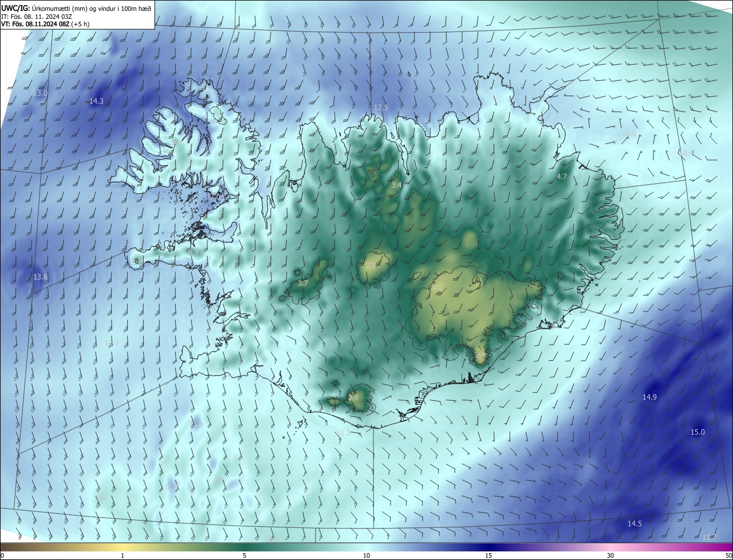Click the 10.6 value label on the map
Image resolution: width=733 pixels, height=560 pixels.
click(629, 133)
